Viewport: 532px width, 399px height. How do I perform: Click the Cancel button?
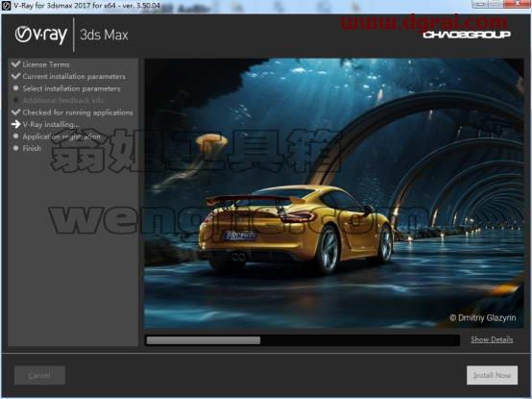point(39,375)
